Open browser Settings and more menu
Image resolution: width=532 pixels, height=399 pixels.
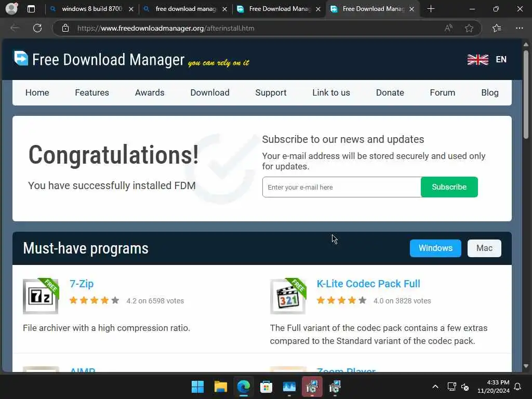pos(519,28)
